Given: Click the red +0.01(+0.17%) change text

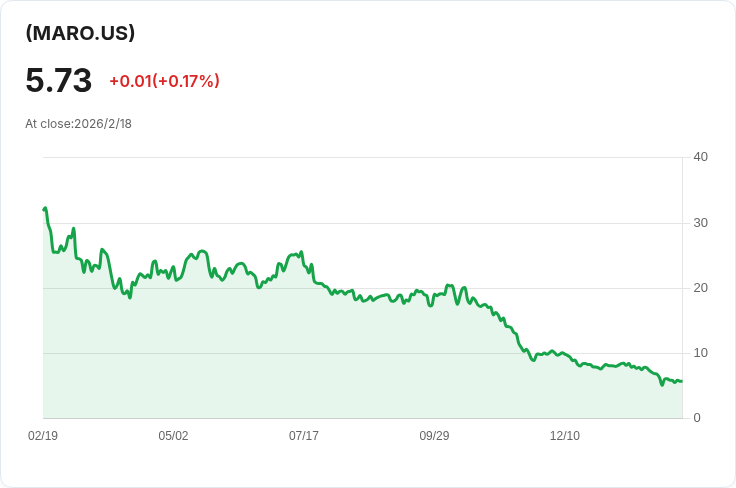Looking at the screenshot, I should pyautogui.click(x=164, y=81).
